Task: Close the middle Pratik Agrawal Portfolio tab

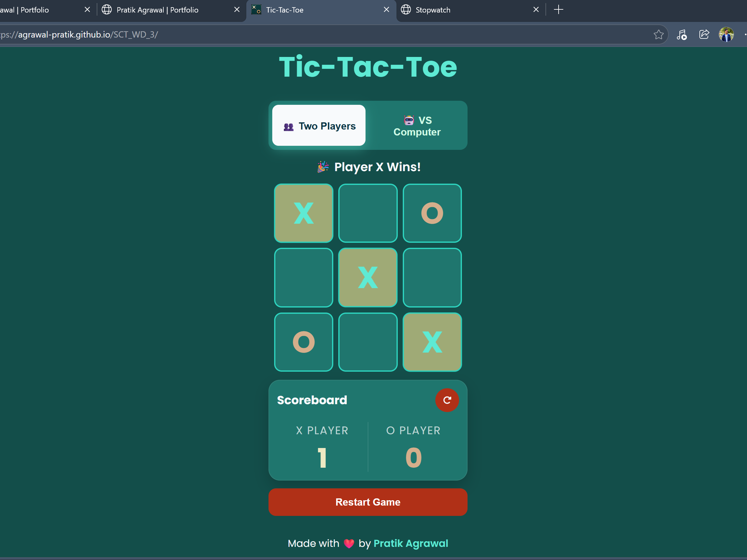Action: (x=237, y=9)
